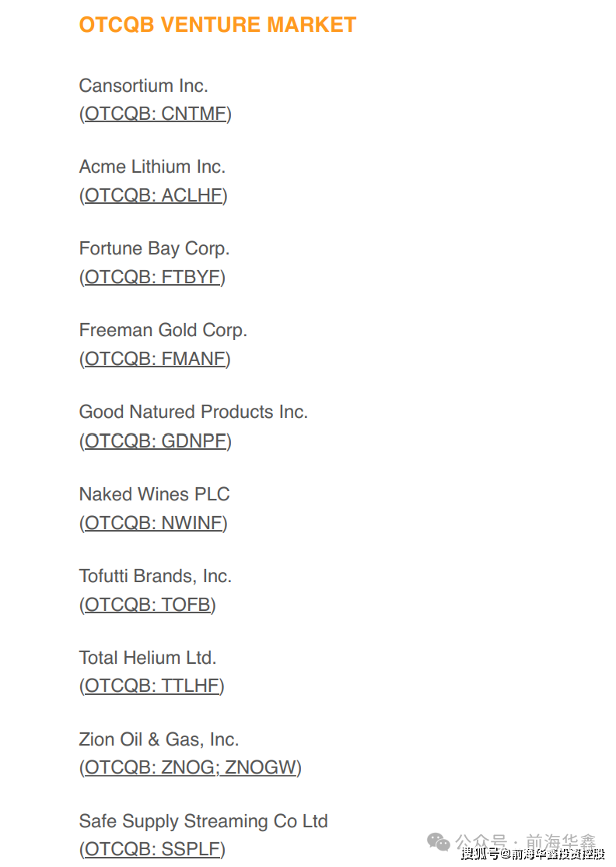The image size is (616, 867).
Task: Select the Good Natured Products Inc. name
Action: [194, 412]
